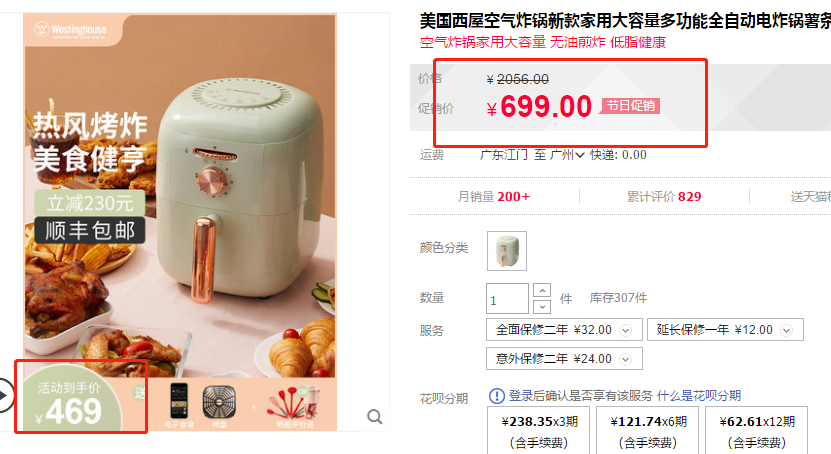Image resolution: width=831 pixels, height=454 pixels.
Task: Click the quantity input field
Action: point(507,299)
